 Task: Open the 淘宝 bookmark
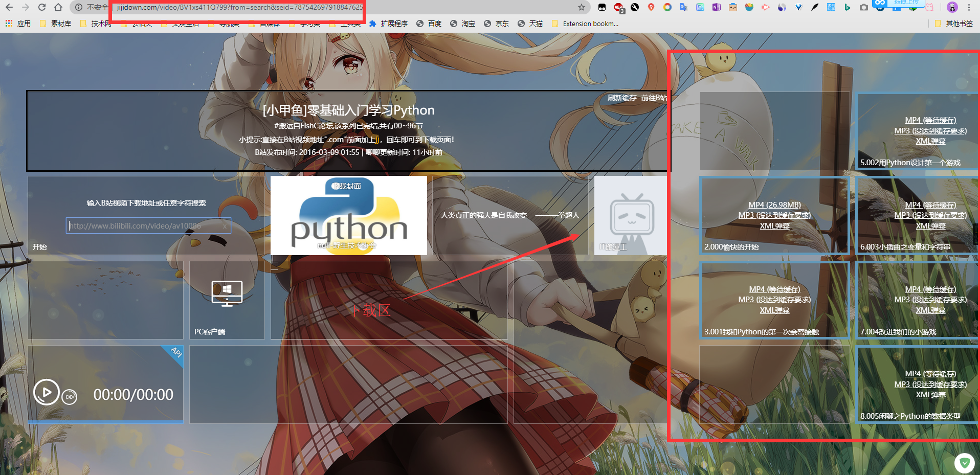coord(462,24)
